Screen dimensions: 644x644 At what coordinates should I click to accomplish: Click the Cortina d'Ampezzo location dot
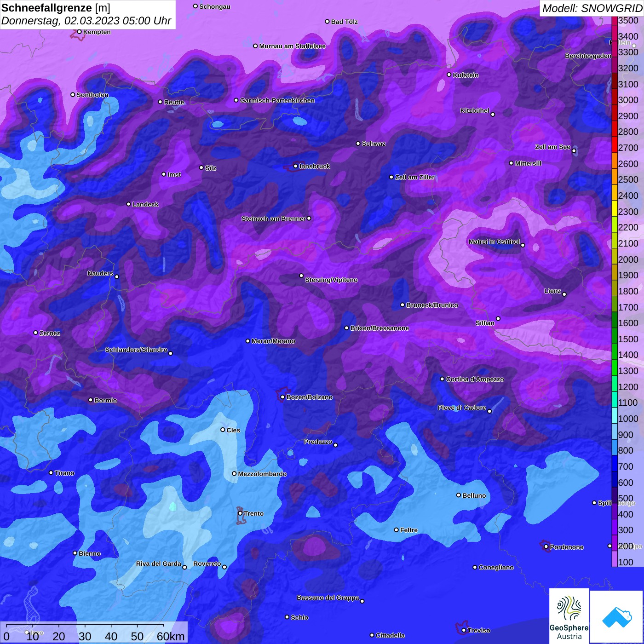click(x=443, y=379)
